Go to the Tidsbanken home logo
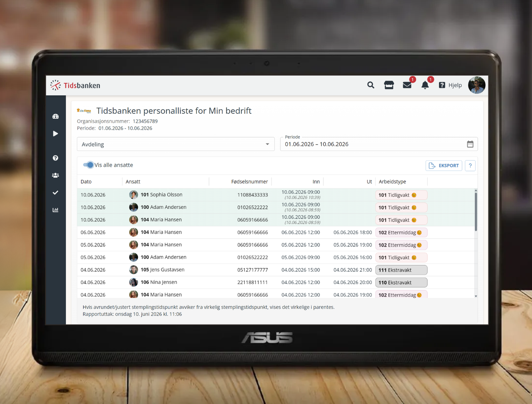The image size is (532, 404). 75,85
